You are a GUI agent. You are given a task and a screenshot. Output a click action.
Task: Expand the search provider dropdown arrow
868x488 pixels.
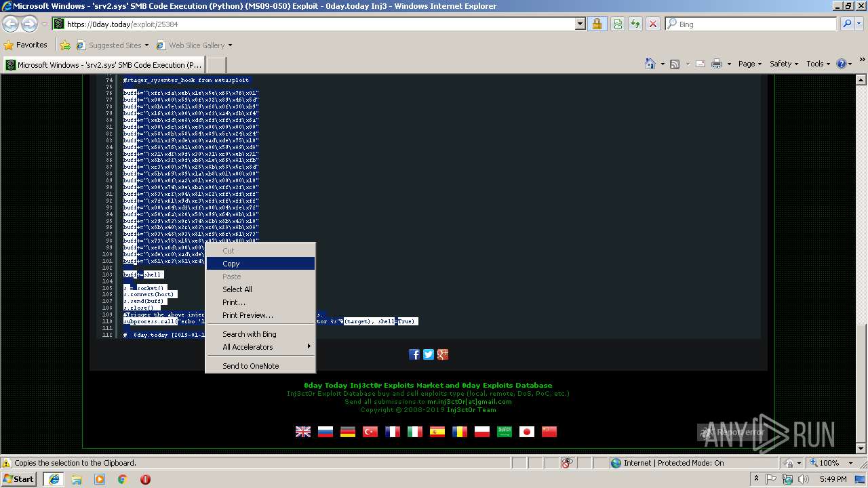coord(859,24)
